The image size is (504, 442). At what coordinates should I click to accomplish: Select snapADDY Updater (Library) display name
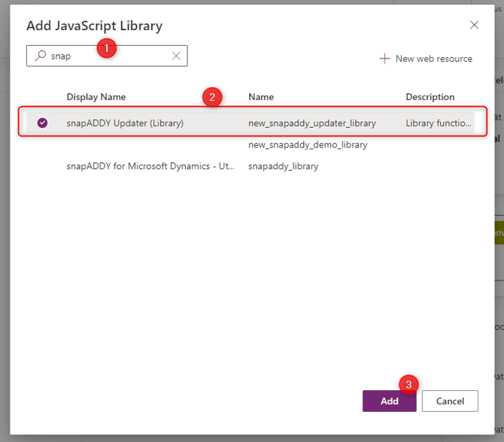pyautogui.click(x=125, y=123)
